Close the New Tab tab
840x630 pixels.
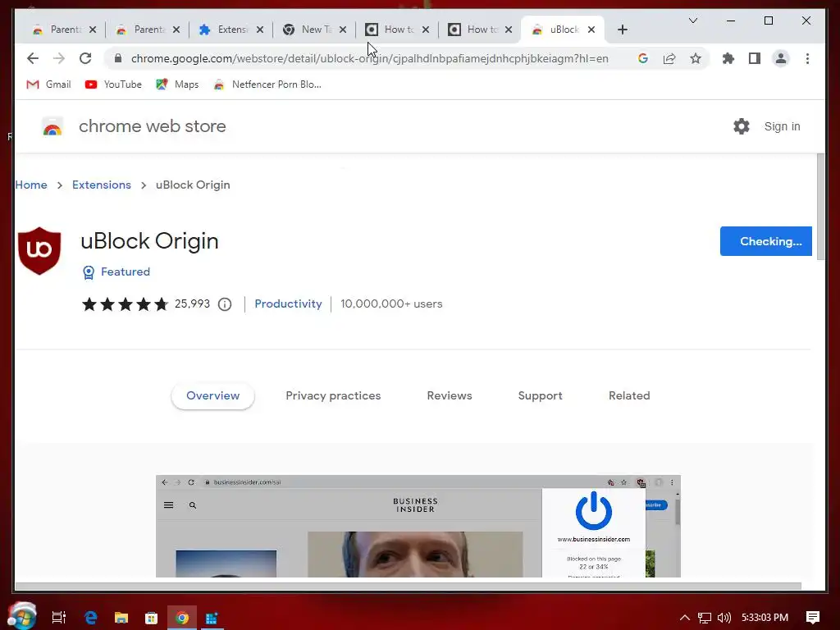(343, 30)
